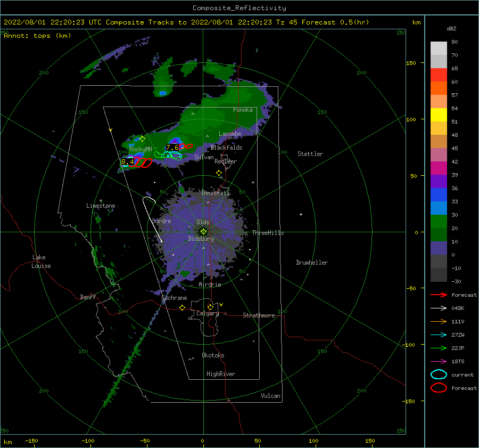Click the Ponoka city label
479x448 pixels.
point(243,110)
